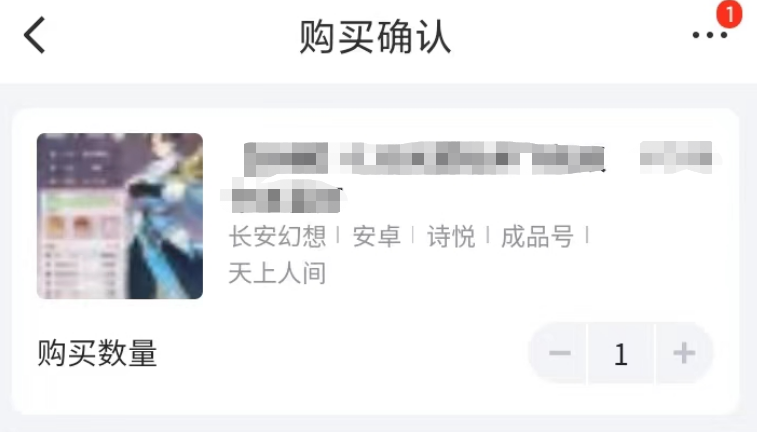Viewport: 757px width, 432px height.
Task: Increase quantity with the plus button
Action: click(684, 353)
